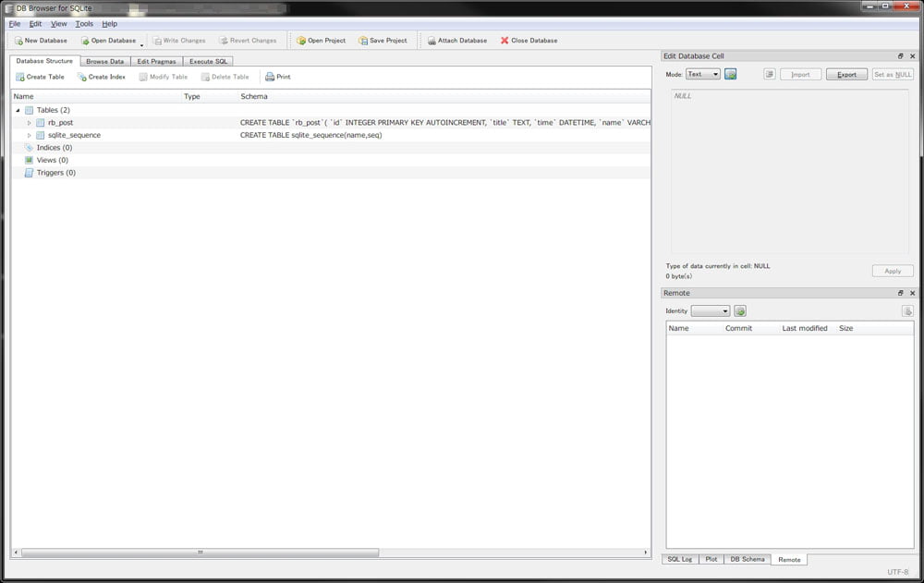The height and width of the screenshot is (583, 924).
Task: Click the icon next to Mode dropdown
Action: (730, 74)
